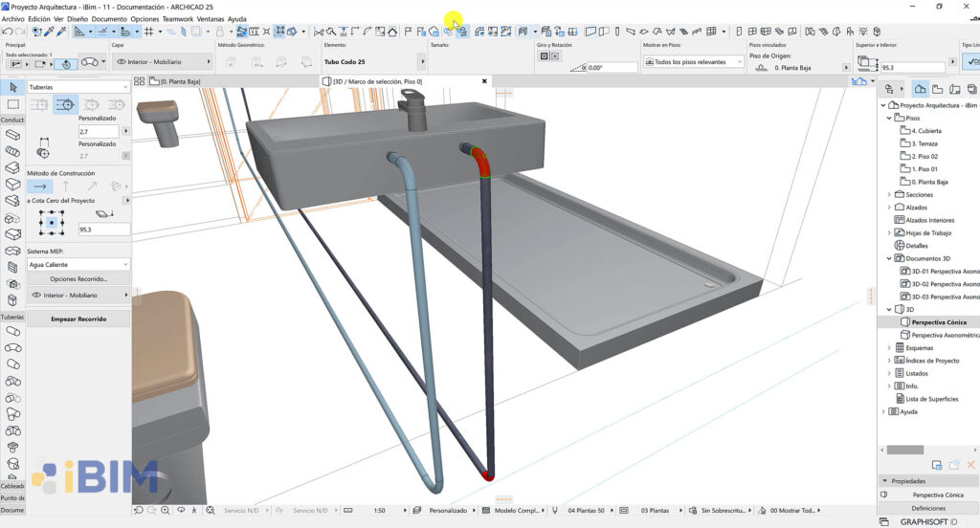Toggle the center anchor point in grid
Screen dimensions: 980x528
point(52,223)
